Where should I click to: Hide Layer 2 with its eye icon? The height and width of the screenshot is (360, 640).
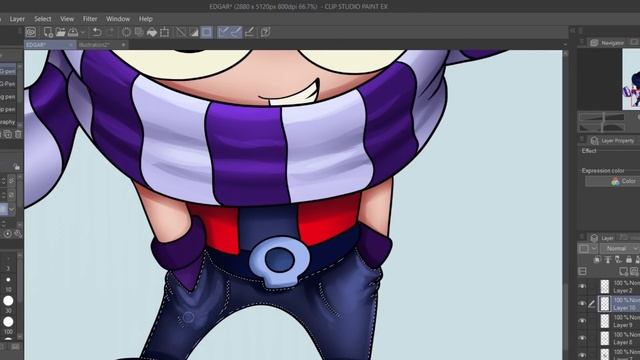point(582,287)
